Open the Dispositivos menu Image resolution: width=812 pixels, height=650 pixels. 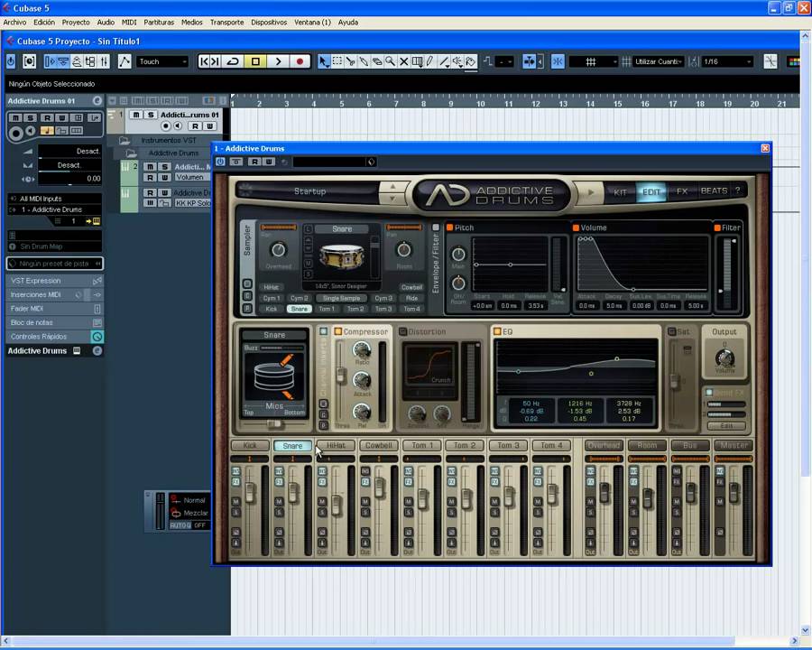click(x=269, y=23)
